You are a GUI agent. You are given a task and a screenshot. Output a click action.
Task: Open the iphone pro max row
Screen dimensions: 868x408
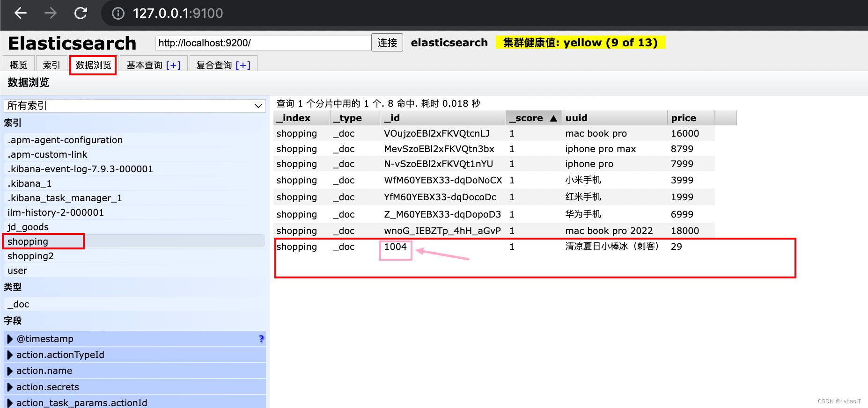[494, 149]
